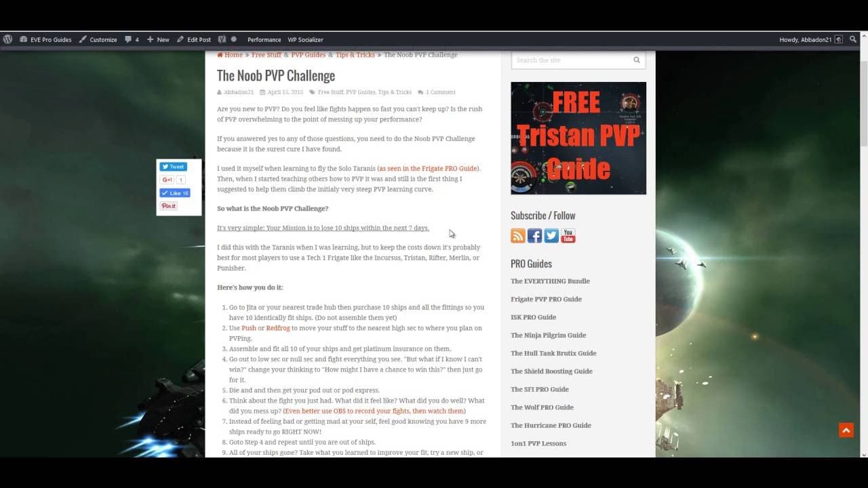
Task: Open the Yoast SEO icon in admin bar
Action: point(222,39)
